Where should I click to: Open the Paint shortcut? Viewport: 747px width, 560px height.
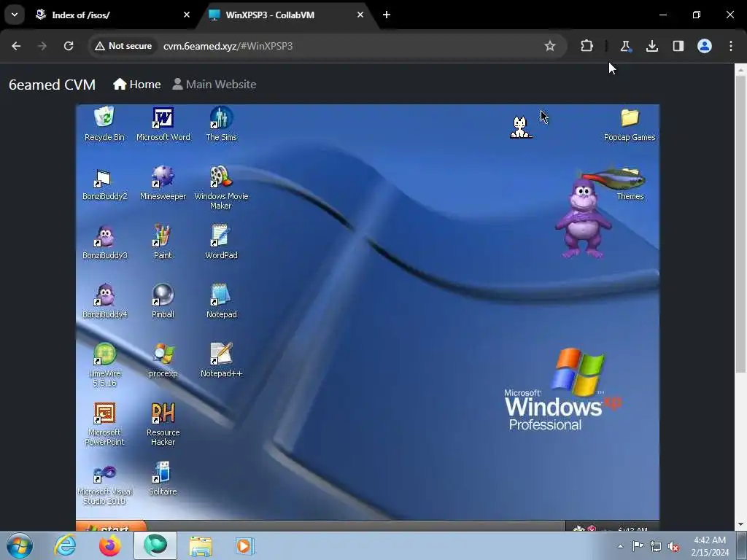tap(163, 243)
